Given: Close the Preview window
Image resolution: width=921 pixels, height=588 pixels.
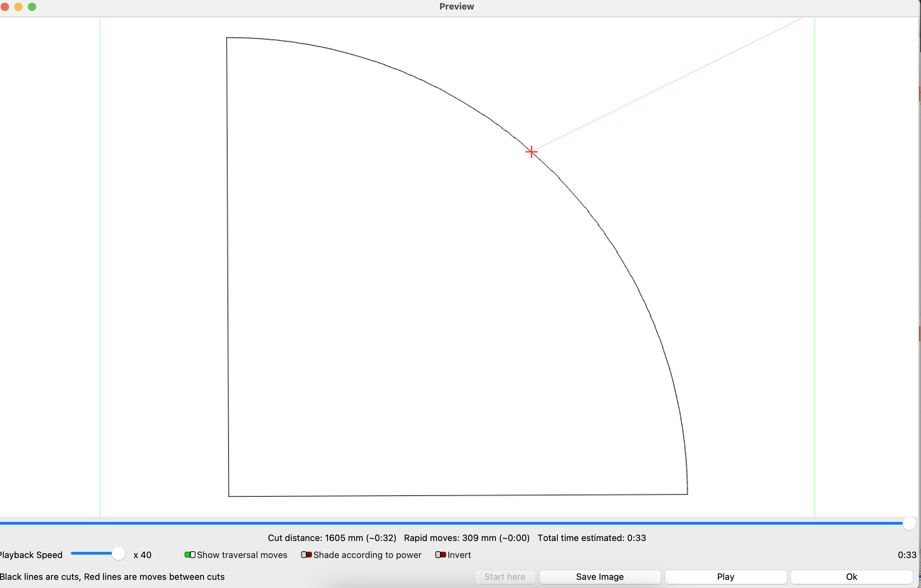Looking at the screenshot, I should (4, 7).
